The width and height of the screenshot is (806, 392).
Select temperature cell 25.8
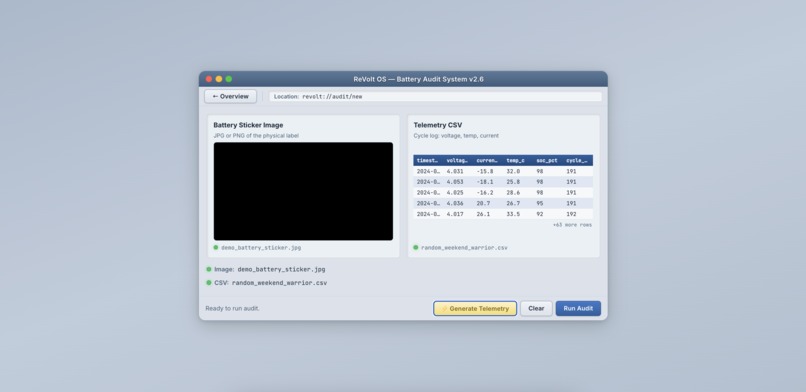pyautogui.click(x=513, y=182)
